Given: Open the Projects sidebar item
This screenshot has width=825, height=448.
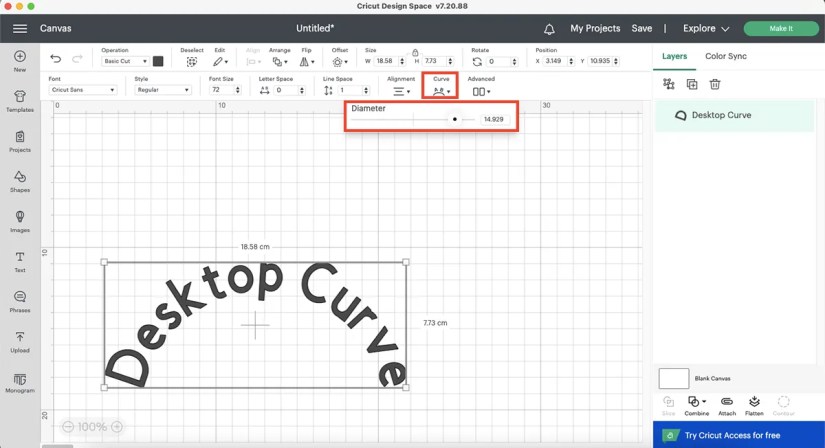Looking at the screenshot, I should click(20, 141).
